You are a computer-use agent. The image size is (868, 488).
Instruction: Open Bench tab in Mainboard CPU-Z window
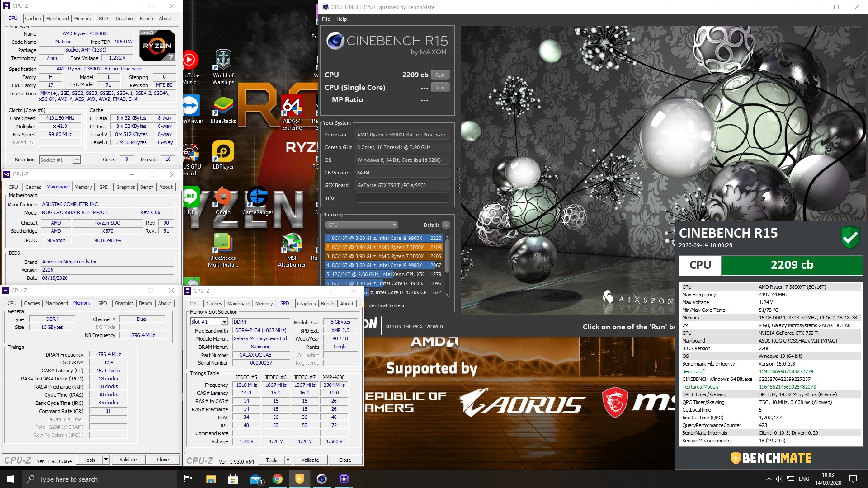(x=146, y=187)
